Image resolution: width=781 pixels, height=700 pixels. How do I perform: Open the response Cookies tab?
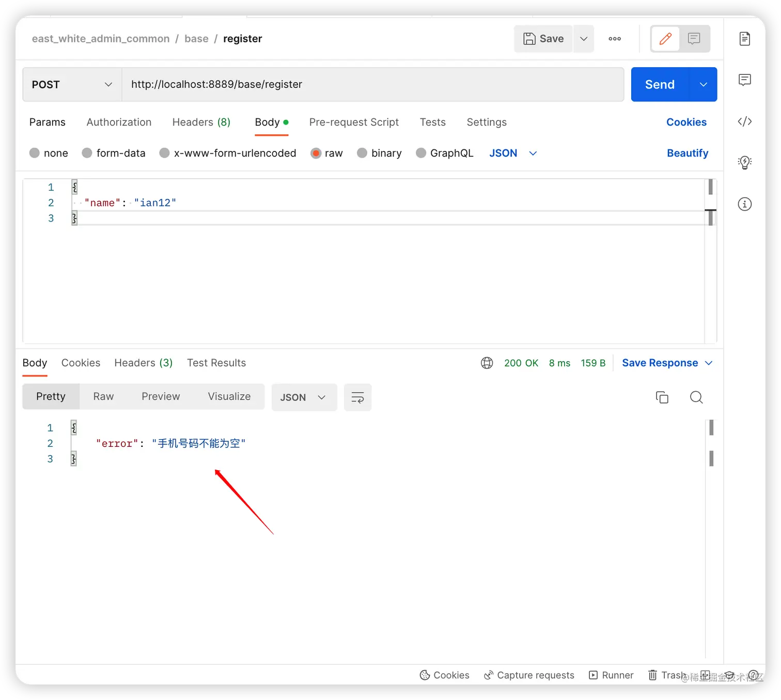[x=81, y=363]
